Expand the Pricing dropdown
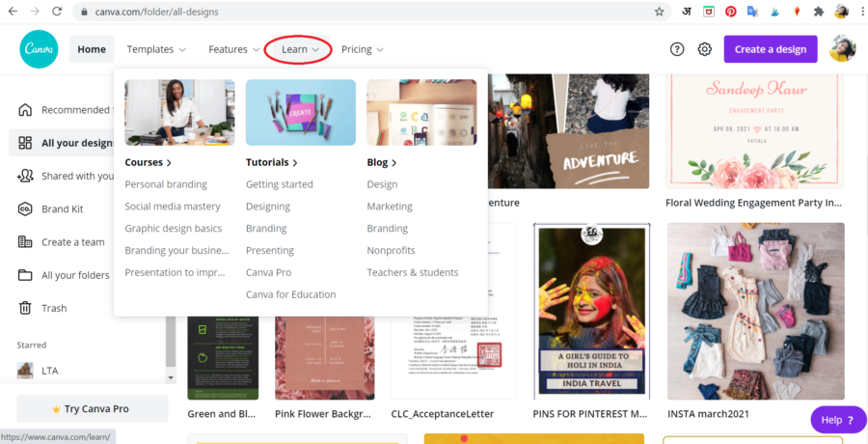Viewport: 868px width, 444px height. [x=362, y=49]
